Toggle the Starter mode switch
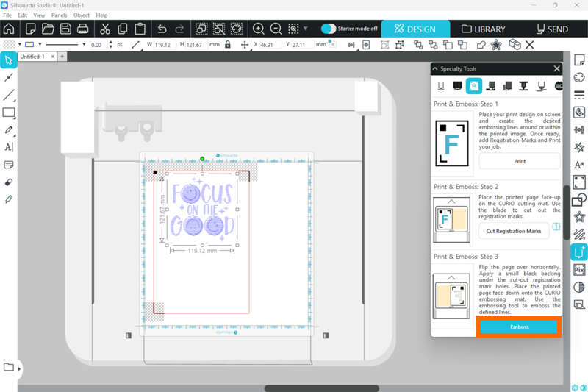The width and height of the screenshot is (588, 392). click(329, 29)
